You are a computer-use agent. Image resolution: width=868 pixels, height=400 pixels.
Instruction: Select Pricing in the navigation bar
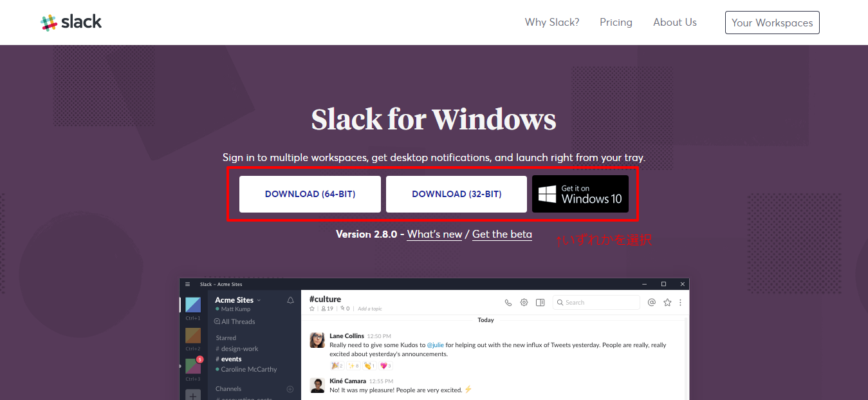click(x=616, y=22)
